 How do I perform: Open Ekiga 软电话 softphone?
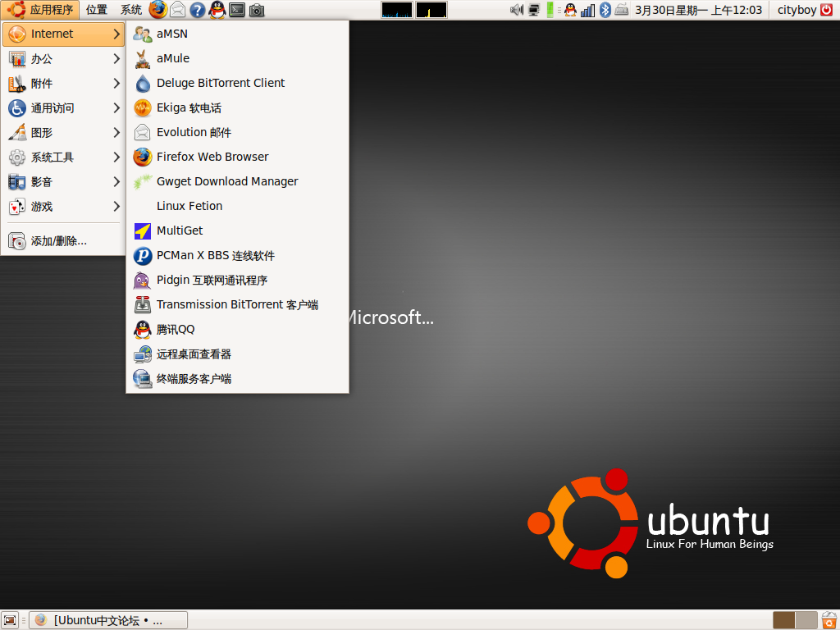click(237, 107)
